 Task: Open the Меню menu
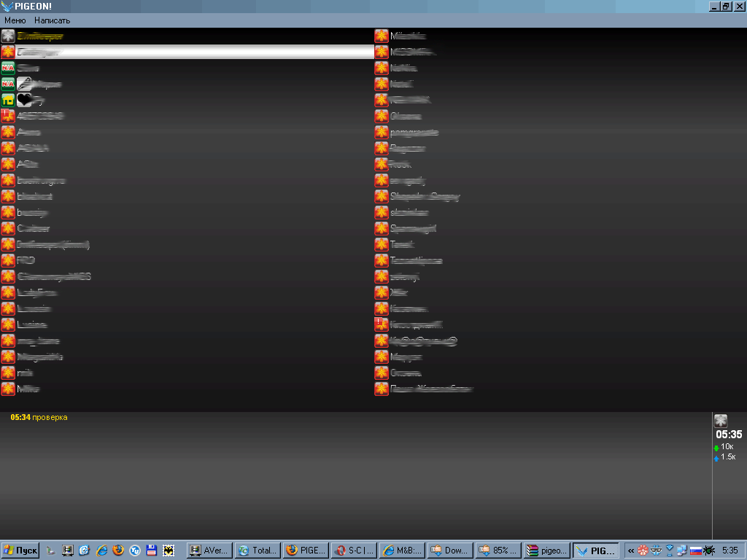pos(15,20)
